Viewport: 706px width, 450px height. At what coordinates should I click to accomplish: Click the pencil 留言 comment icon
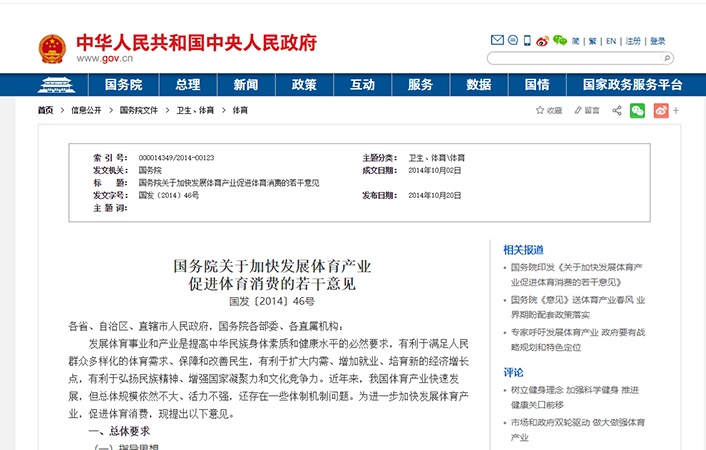[x=578, y=110]
